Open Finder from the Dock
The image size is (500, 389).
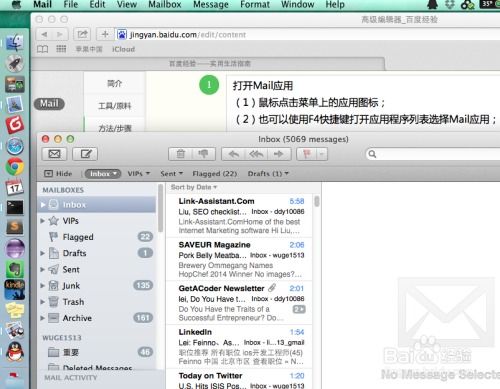tap(15, 43)
